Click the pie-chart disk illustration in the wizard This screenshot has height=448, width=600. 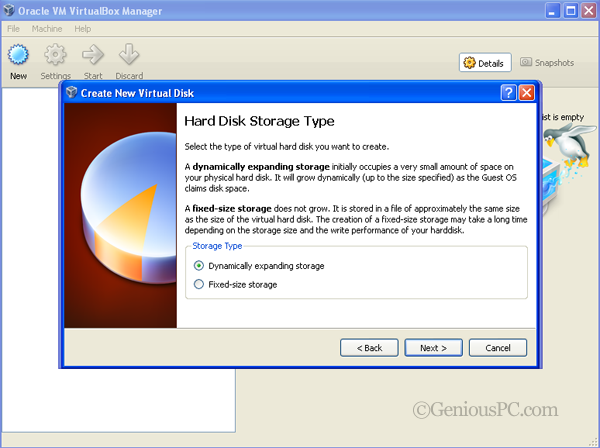pyautogui.click(x=128, y=209)
